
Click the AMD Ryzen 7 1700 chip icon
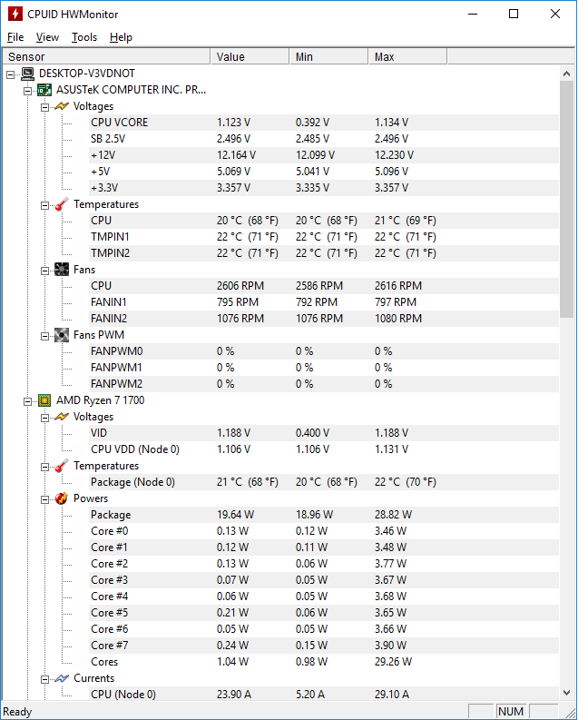44,400
